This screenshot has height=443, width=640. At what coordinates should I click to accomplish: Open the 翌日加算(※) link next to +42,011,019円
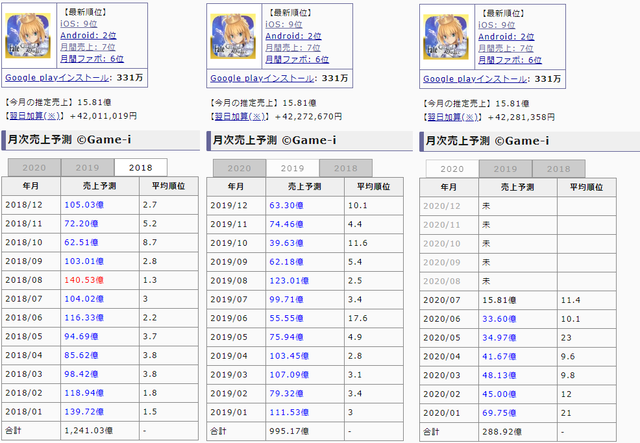pos(35,116)
